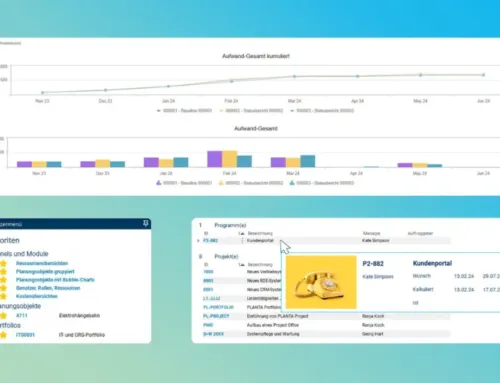Click Systempflege und Wartung row text
The width and height of the screenshot is (500, 383).
pos(273,334)
